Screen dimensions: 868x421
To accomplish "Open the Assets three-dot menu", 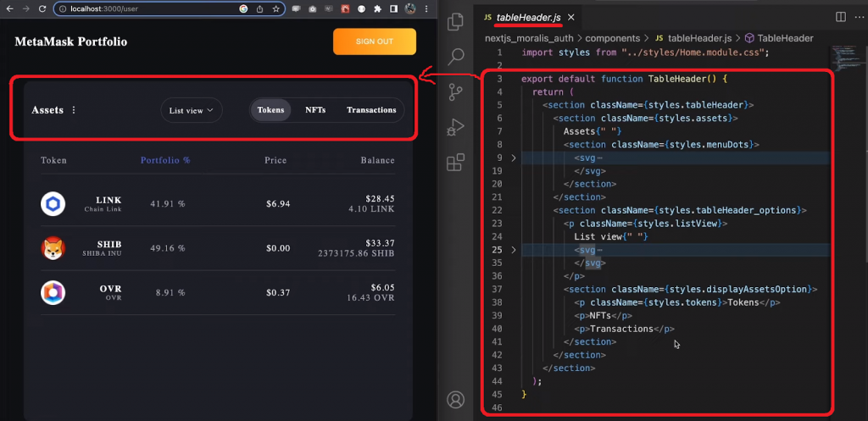I will tap(74, 110).
